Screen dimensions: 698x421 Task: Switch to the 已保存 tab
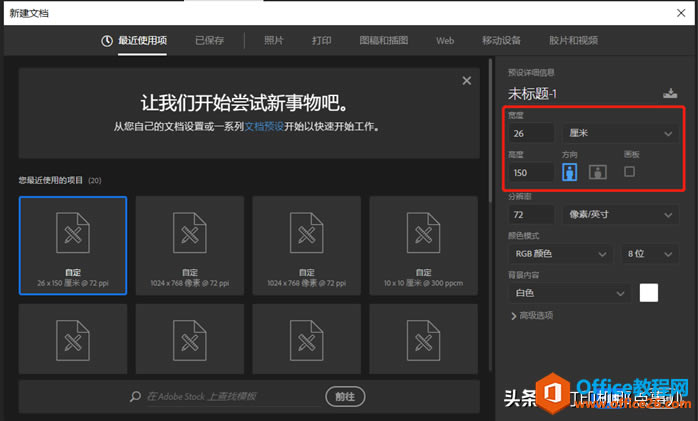click(209, 40)
